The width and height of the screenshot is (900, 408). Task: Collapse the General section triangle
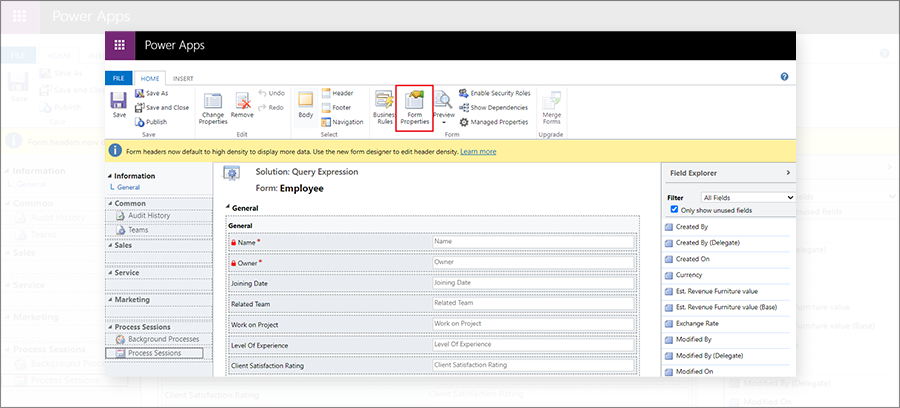[x=228, y=208]
